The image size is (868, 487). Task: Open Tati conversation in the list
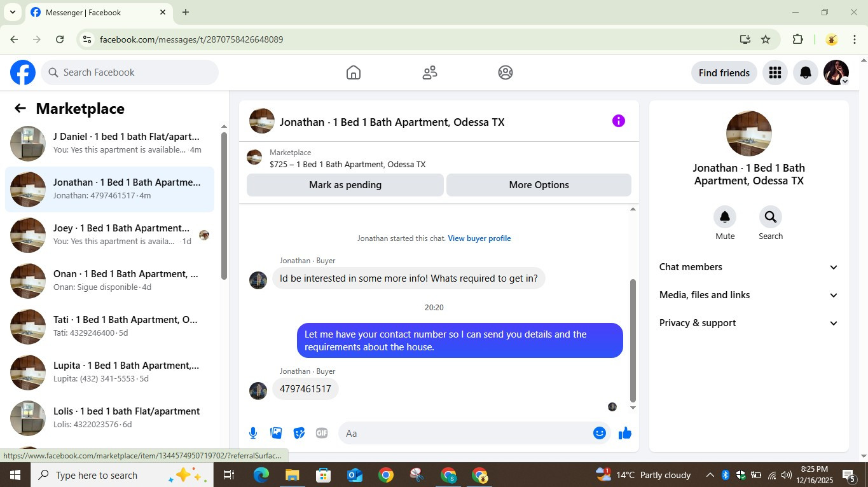point(109,327)
